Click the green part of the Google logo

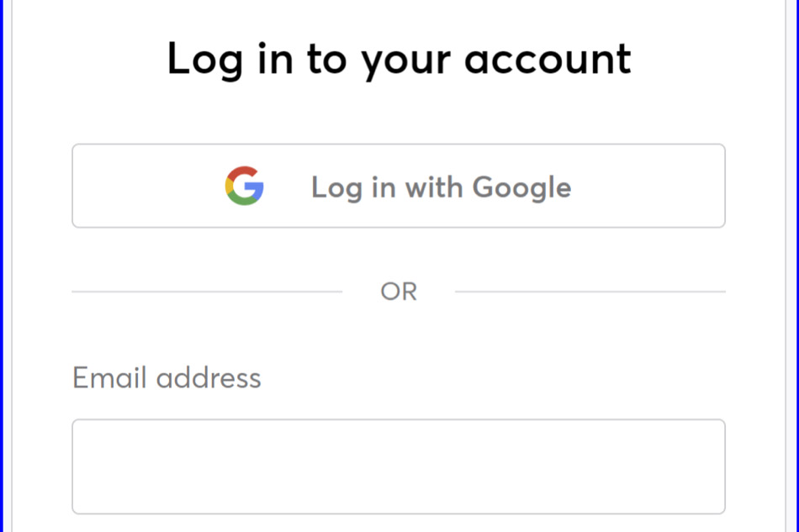coord(245,200)
